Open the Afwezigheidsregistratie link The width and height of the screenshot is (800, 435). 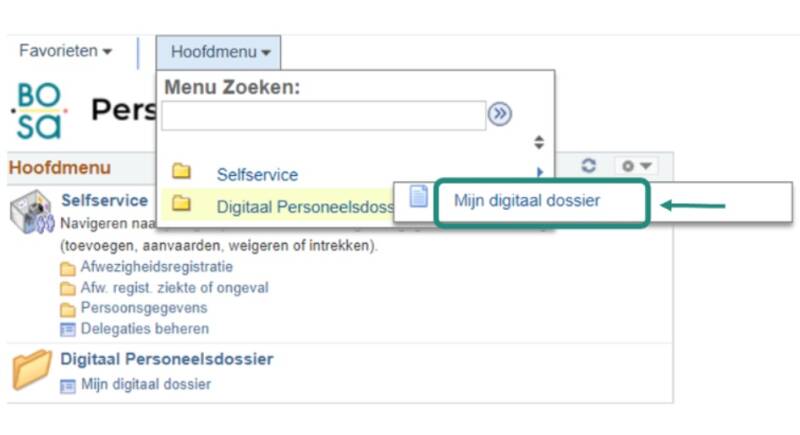click(x=156, y=267)
